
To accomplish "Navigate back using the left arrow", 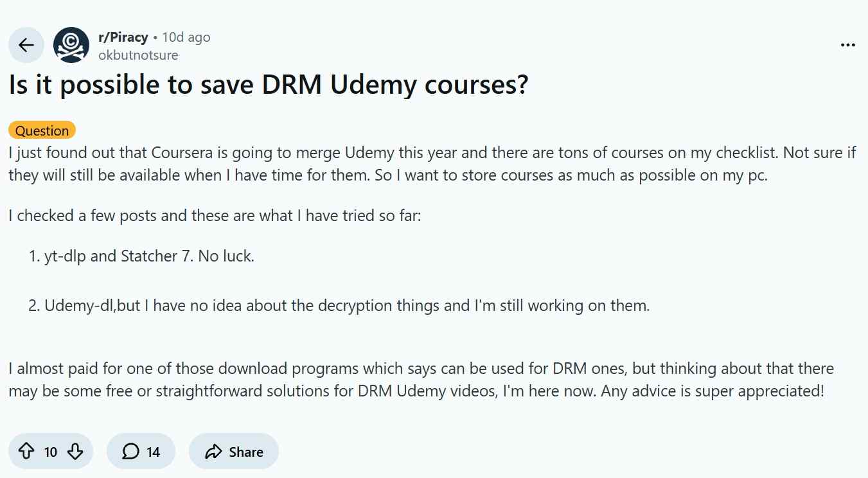I will pos(26,45).
